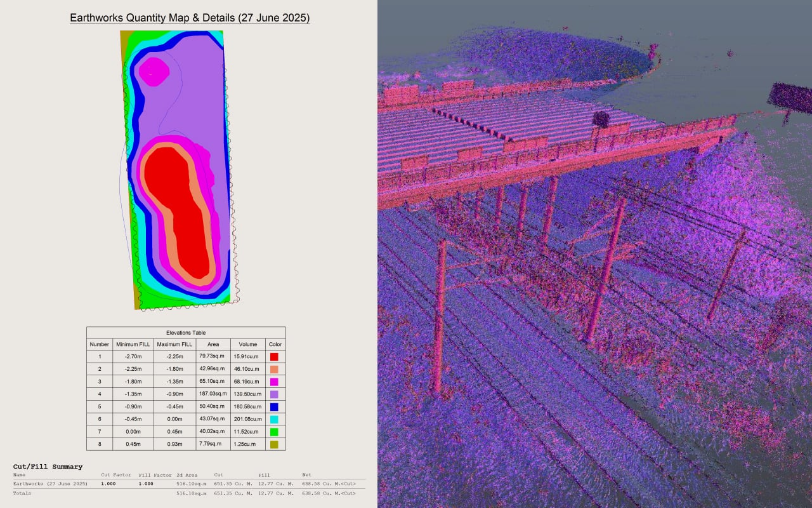Screen dimensions: 812x508
Task: Select the 'Totals' row label
Action: click(x=22, y=493)
